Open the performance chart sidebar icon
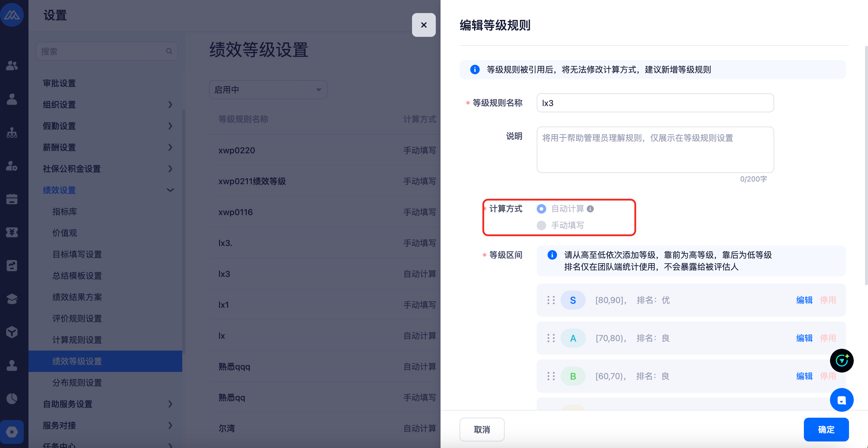The height and width of the screenshot is (448, 868). tap(12, 266)
